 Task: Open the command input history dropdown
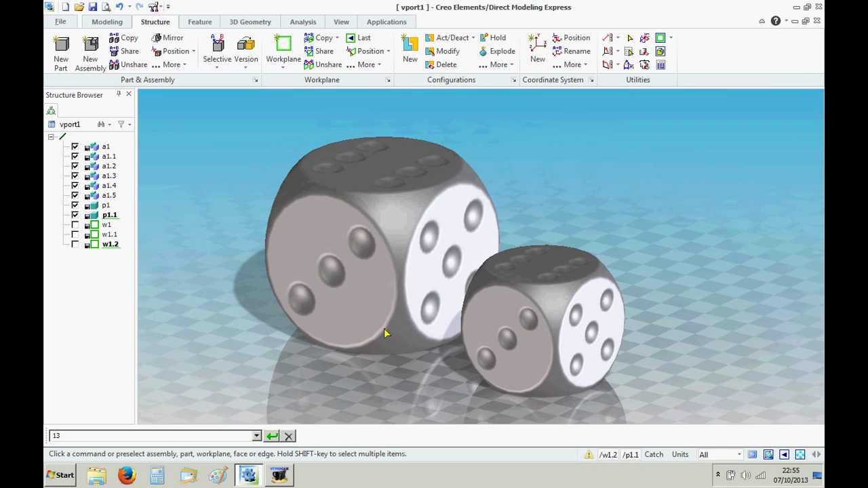256,436
